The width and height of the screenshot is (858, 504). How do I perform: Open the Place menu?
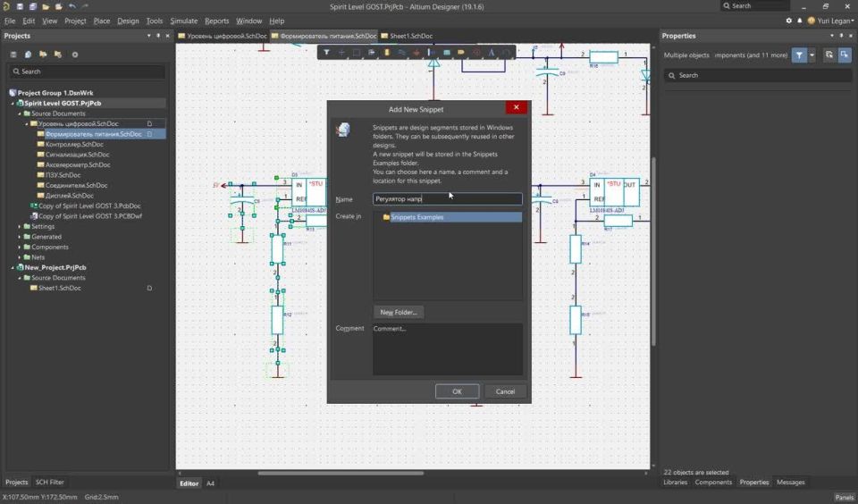[102, 21]
